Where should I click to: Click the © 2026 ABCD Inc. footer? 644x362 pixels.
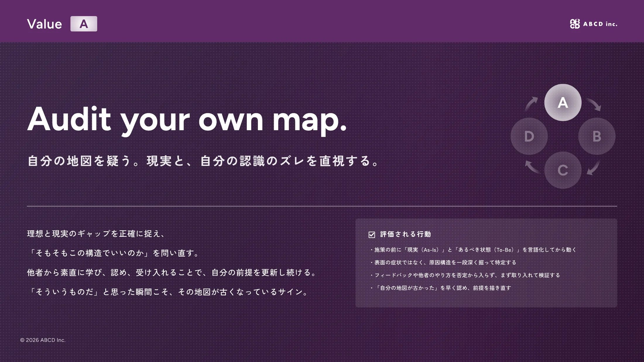click(43, 340)
